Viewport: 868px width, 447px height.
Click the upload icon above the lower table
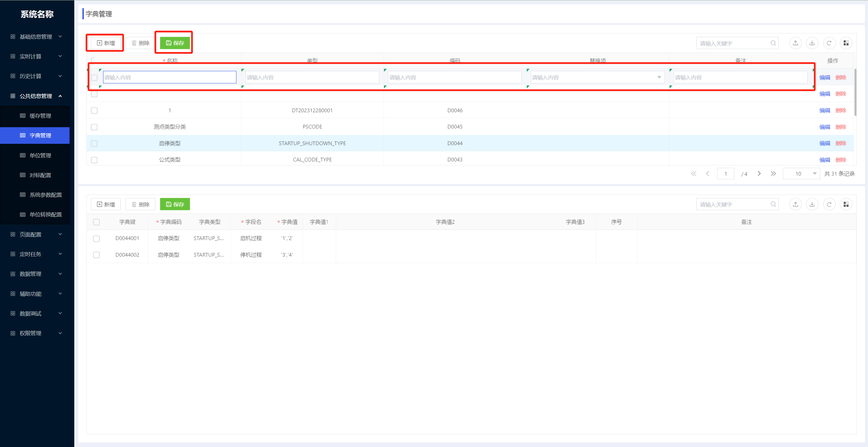tap(795, 204)
